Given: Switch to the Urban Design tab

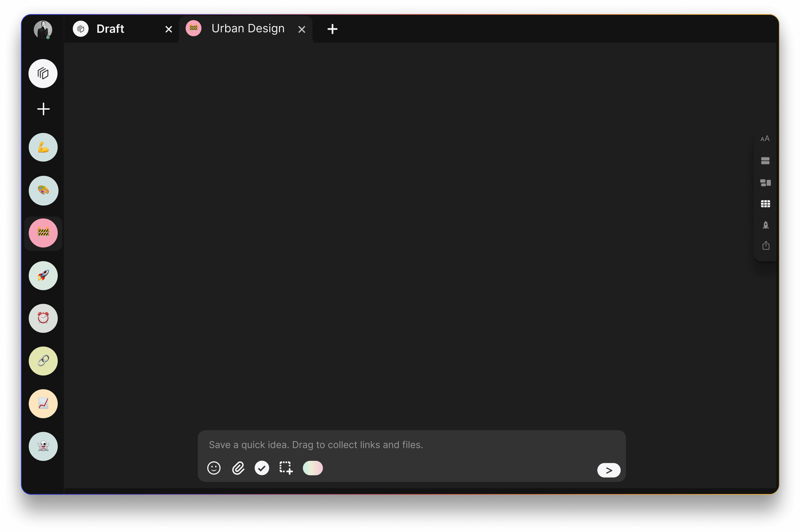Looking at the screenshot, I should 248,28.
